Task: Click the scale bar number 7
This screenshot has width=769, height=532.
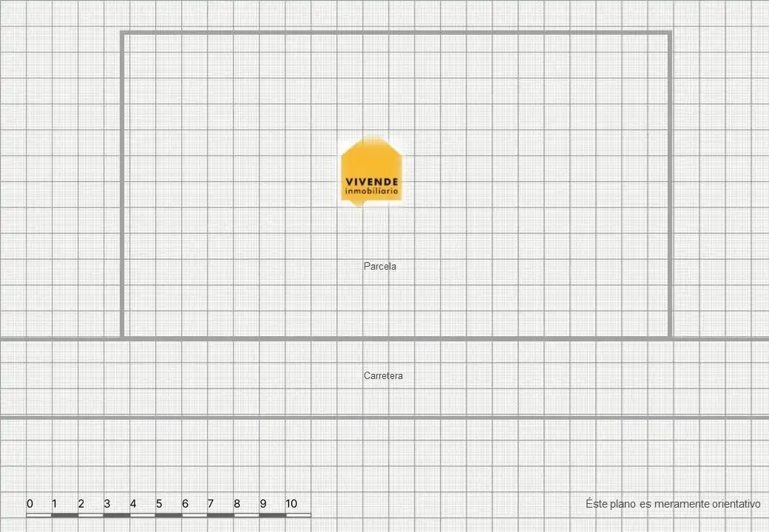Action: click(211, 504)
